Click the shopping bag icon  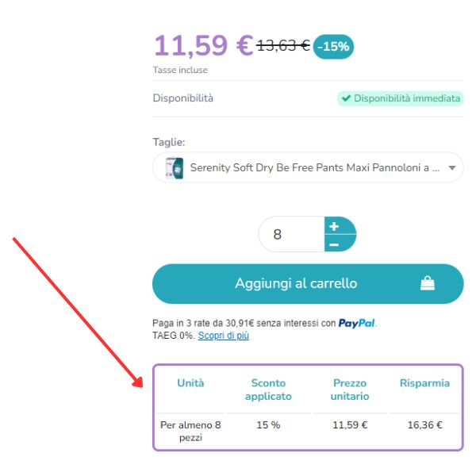pos(428,283)
